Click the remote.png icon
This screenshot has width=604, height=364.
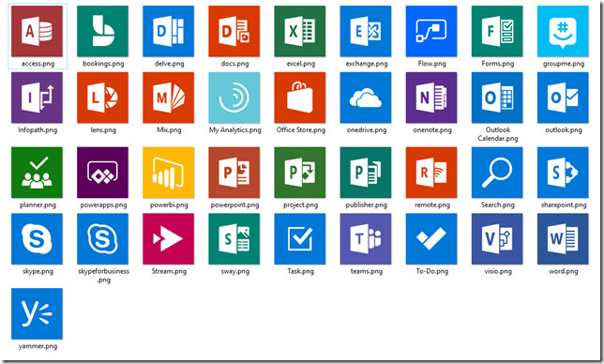pyautogui.click(x=431, y=173)
